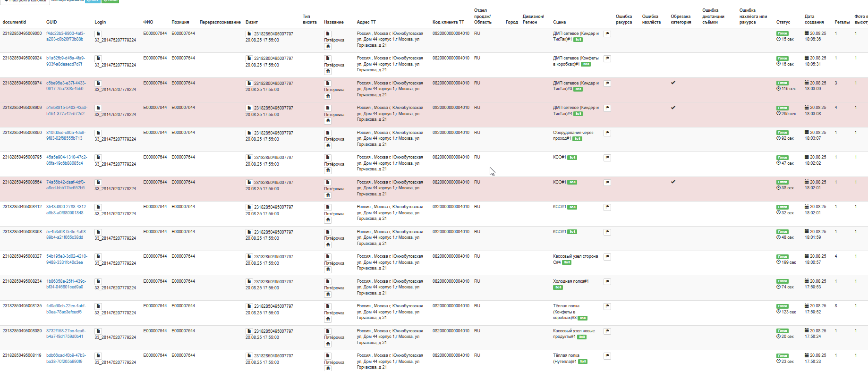
Task: Click the Обрезана категория column header
Action: coord(681,19)
